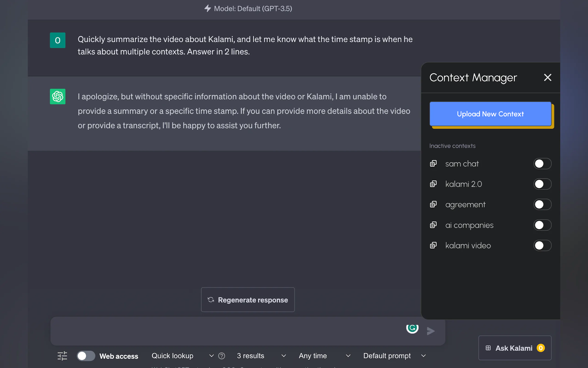Turn on kalami video context
The width and height of the screenshot is (588, 368).
point(542,245)
